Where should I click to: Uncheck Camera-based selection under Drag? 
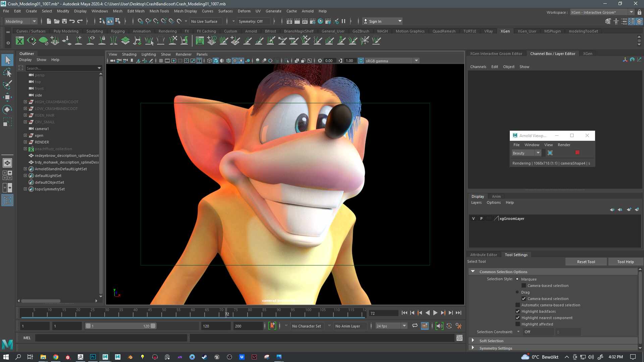coord(524,299)
